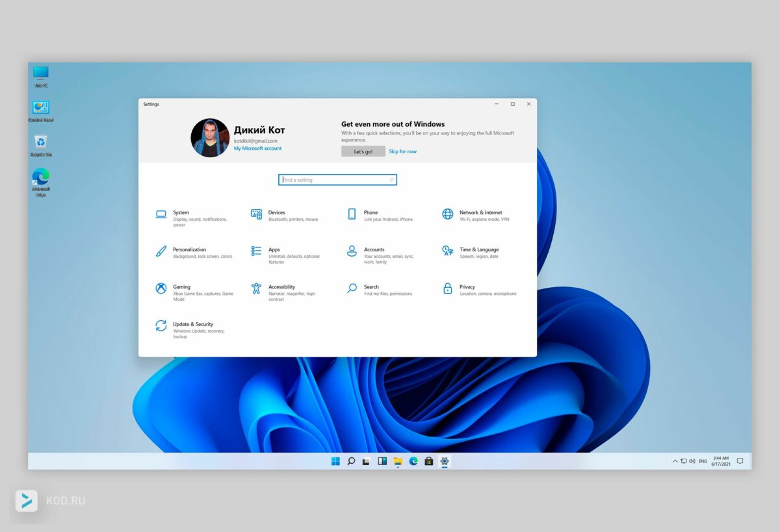
Task: Click the Settings gear in the taskbar
Action: [445, 461]
